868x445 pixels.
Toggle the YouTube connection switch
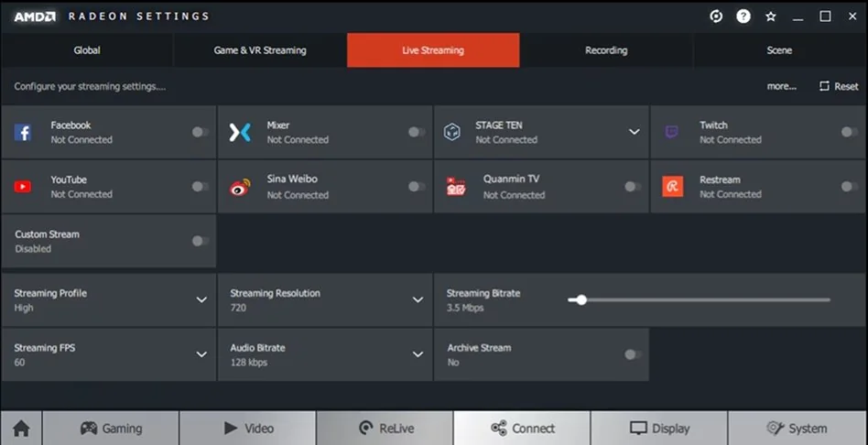point(200,187)
